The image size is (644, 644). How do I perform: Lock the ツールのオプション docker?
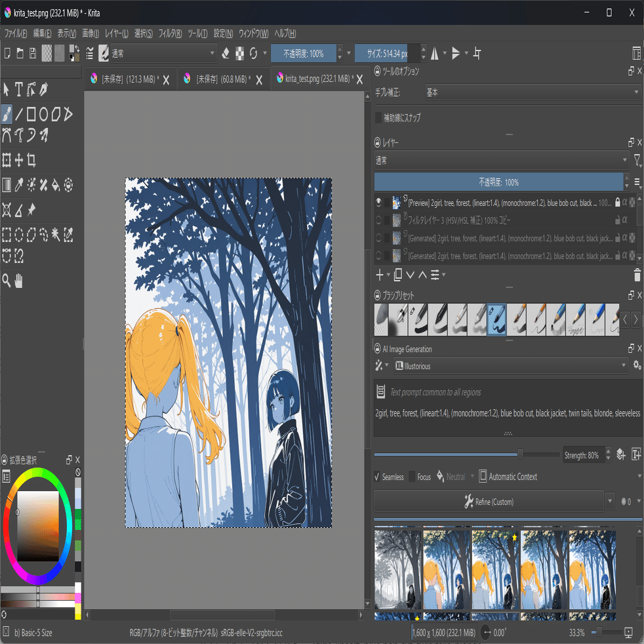(x=378, y=71)
